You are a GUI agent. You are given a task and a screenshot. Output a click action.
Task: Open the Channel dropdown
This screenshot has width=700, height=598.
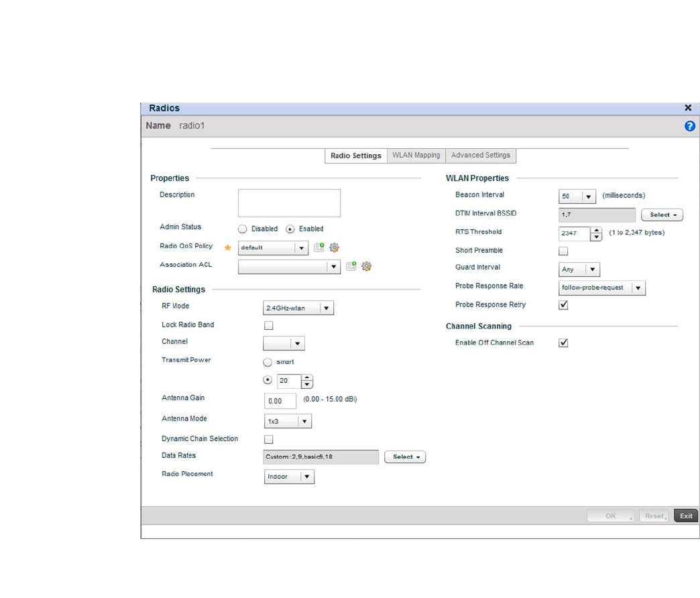[x=284, y=343]
